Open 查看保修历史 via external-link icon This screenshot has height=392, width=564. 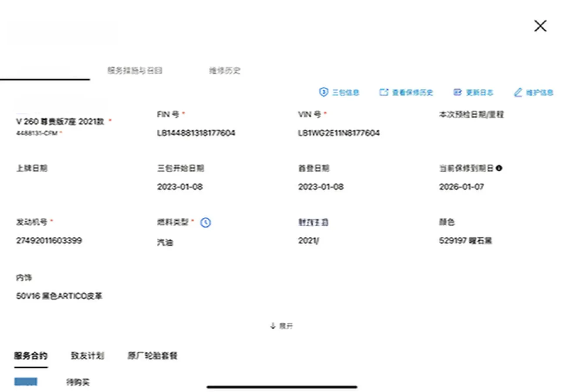point(384,92)
